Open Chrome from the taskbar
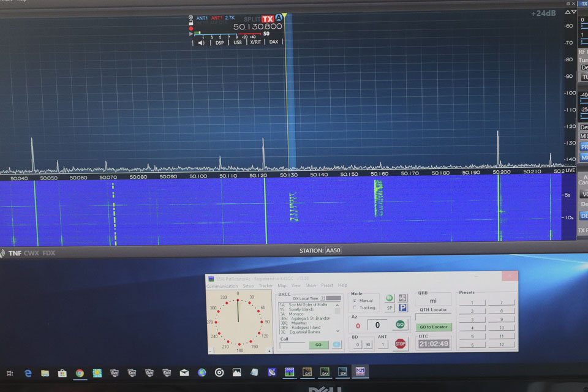588x392 pixels. click(x=80, y=372)
